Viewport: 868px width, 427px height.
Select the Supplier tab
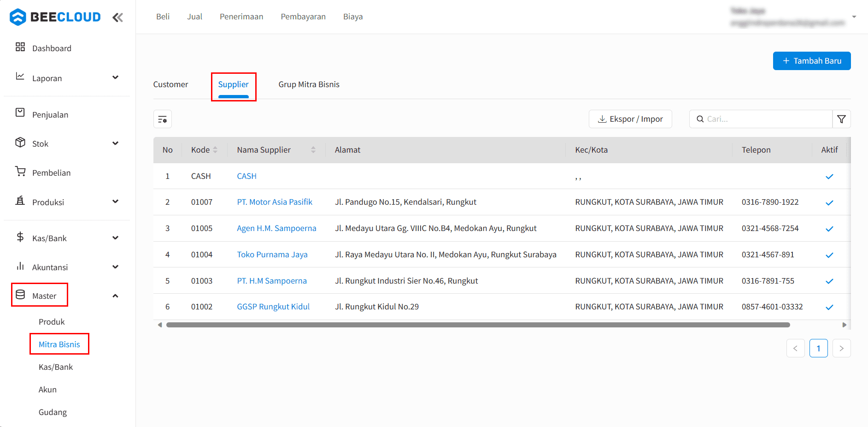pyautogui.click(x=234, y=84)
